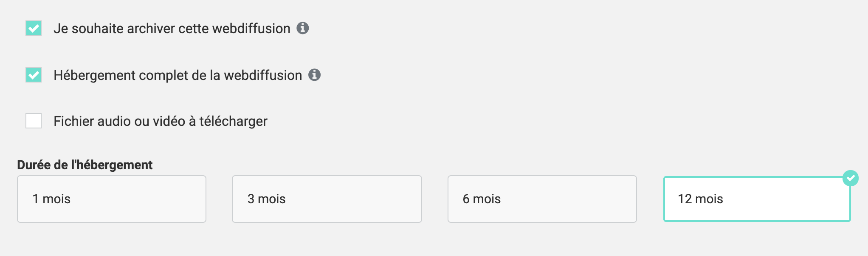
Task: Click the "12 mois" text in highlighted card
Action: click(x=700, y=199)
